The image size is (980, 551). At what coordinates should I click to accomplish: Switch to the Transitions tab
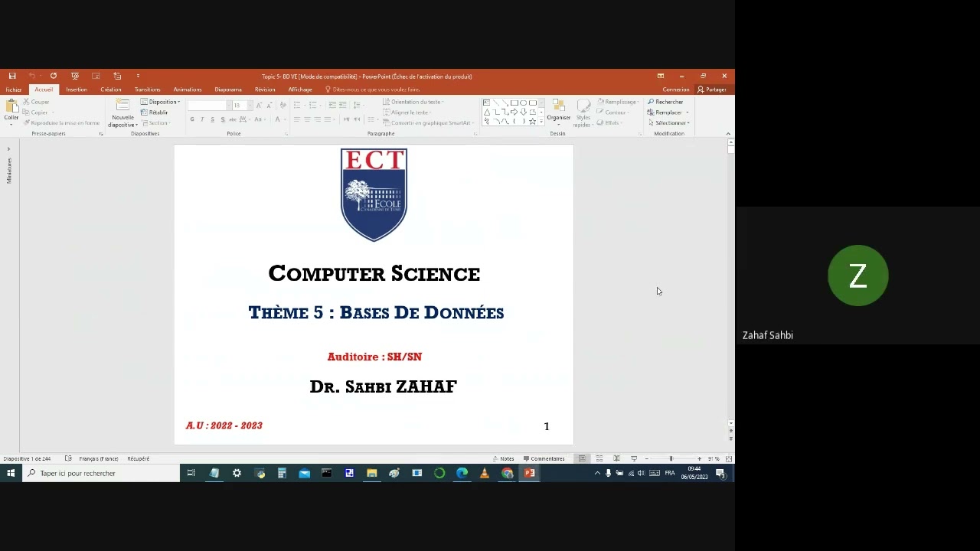tap(147, 90)
